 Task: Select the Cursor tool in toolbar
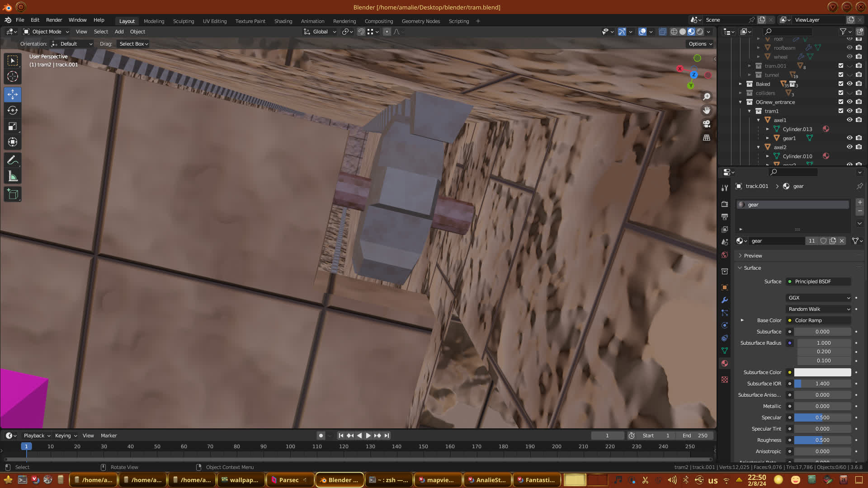[13, 76]
